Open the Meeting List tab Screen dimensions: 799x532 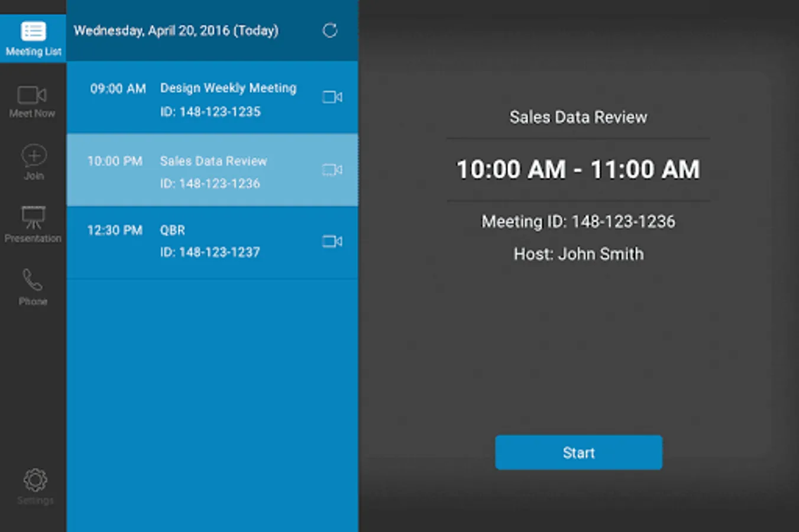pos(33,38)
